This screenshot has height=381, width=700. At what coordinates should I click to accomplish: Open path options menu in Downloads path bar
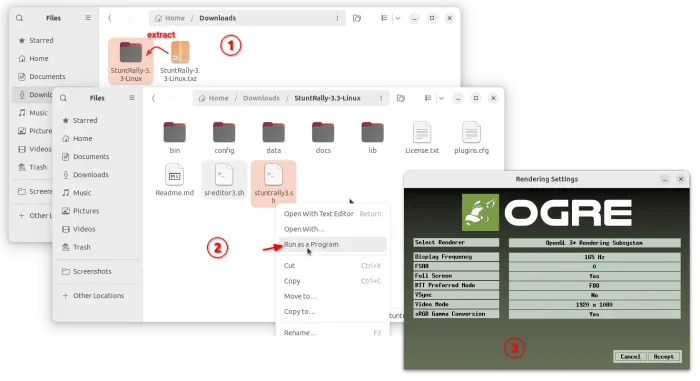(337, 18)
